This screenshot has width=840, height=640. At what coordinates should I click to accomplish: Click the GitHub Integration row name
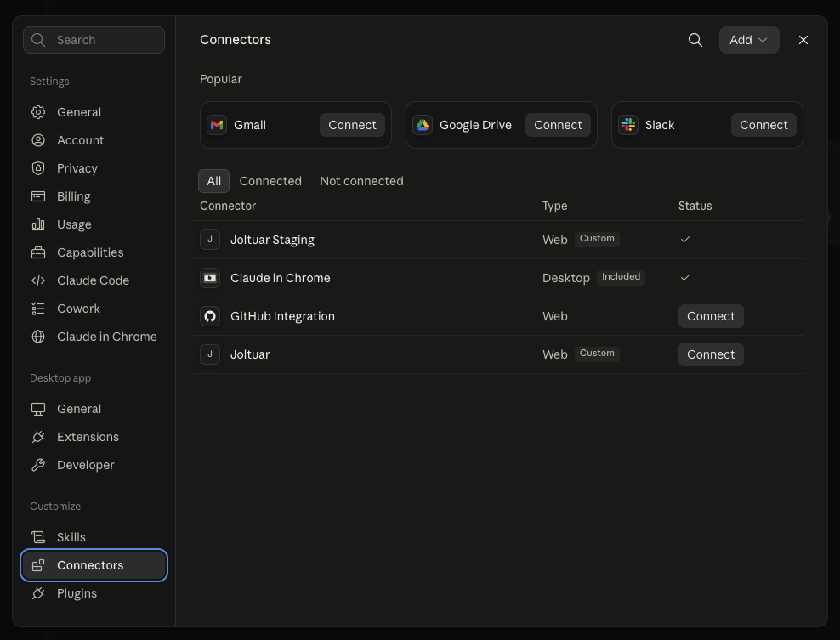[x=282, y=316]
